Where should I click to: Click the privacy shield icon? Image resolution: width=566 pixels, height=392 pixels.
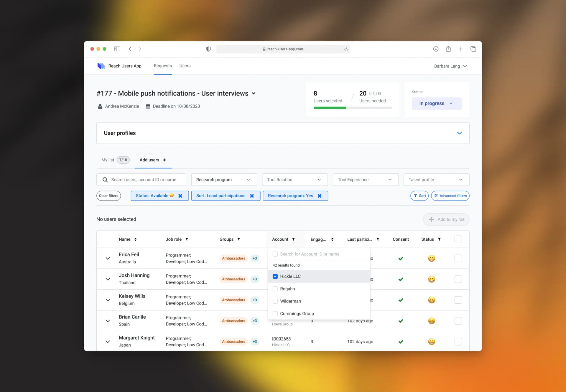(x=208, y=49)
